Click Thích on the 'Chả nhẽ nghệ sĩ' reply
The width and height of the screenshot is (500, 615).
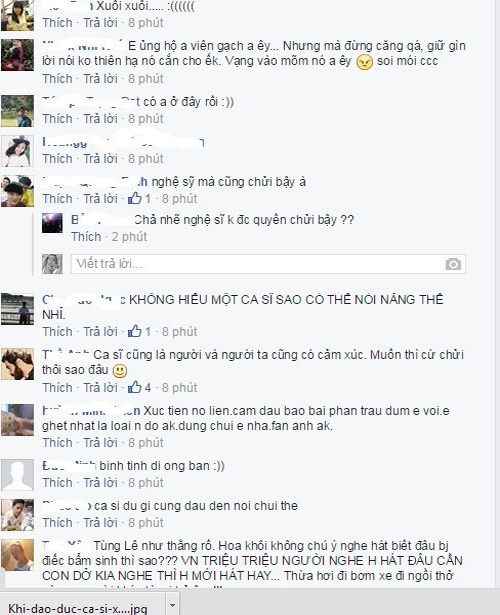(86, 237)
